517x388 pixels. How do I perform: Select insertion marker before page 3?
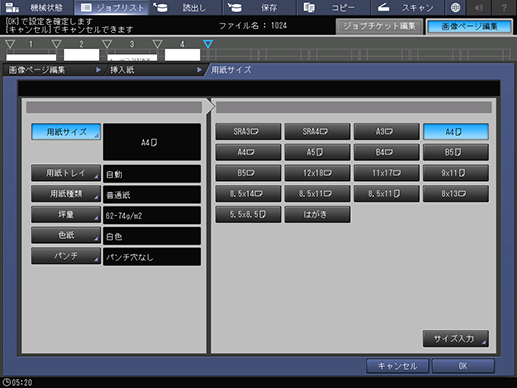point(107,44)
